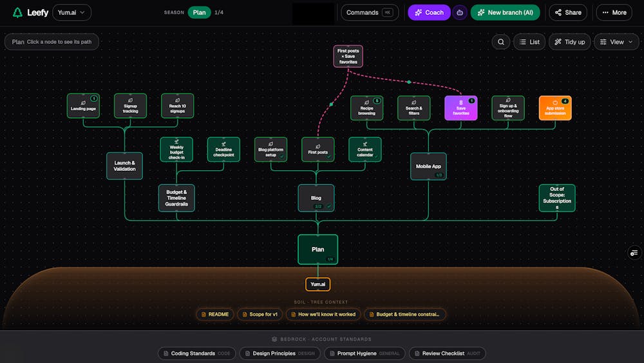Select the Reach 10 signups node
This screenshot has height=363, width=644.
178,106
